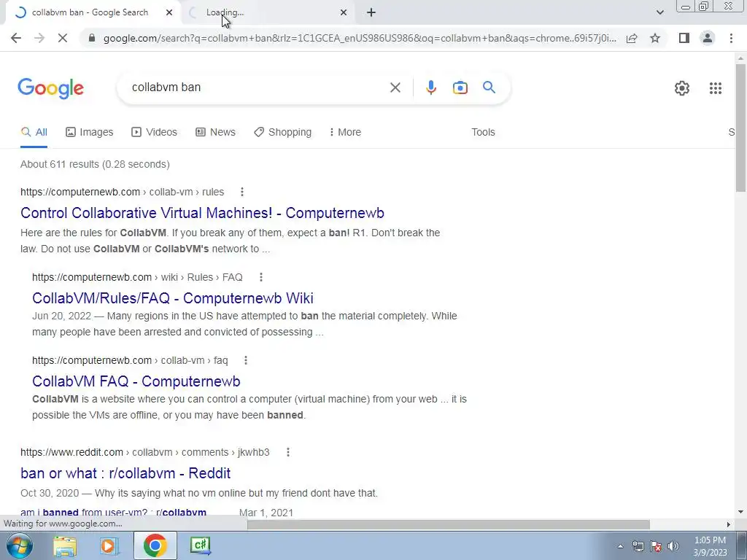
Task: Click the vertical scrollbar thumb
Action: [740, 128]
